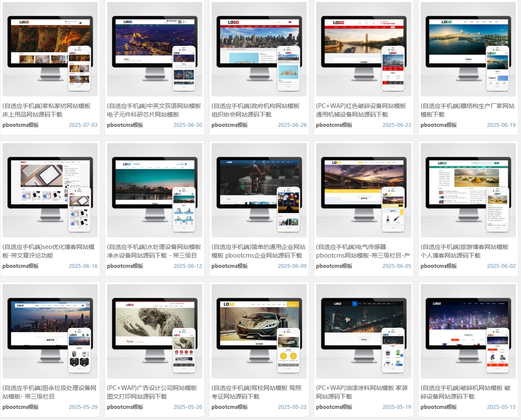Open the 驾校网站模板 sports car thumbnail

click(x=259, y=331)
